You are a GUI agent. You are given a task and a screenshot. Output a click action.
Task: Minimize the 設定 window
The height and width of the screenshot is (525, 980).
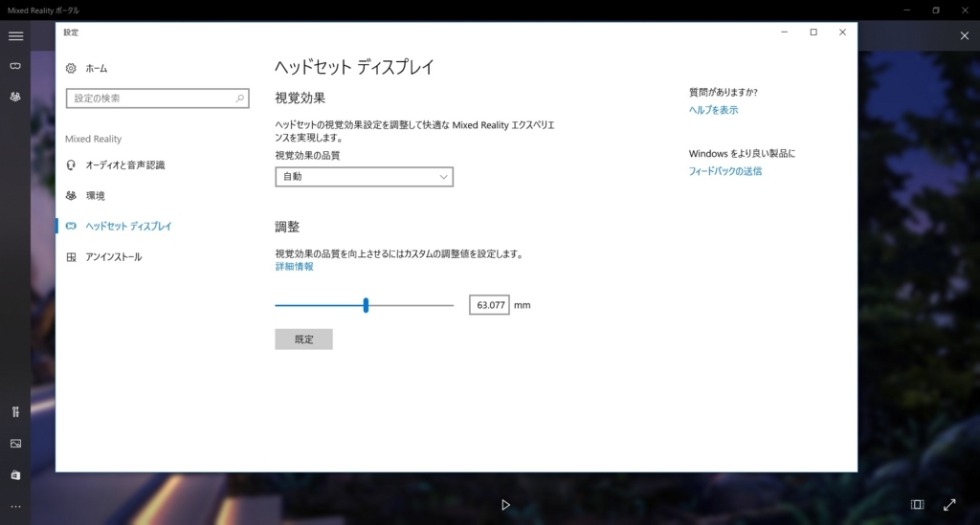785,33
